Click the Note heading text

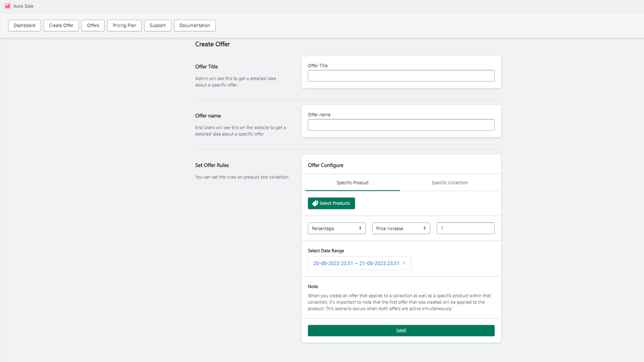(313, 287)
